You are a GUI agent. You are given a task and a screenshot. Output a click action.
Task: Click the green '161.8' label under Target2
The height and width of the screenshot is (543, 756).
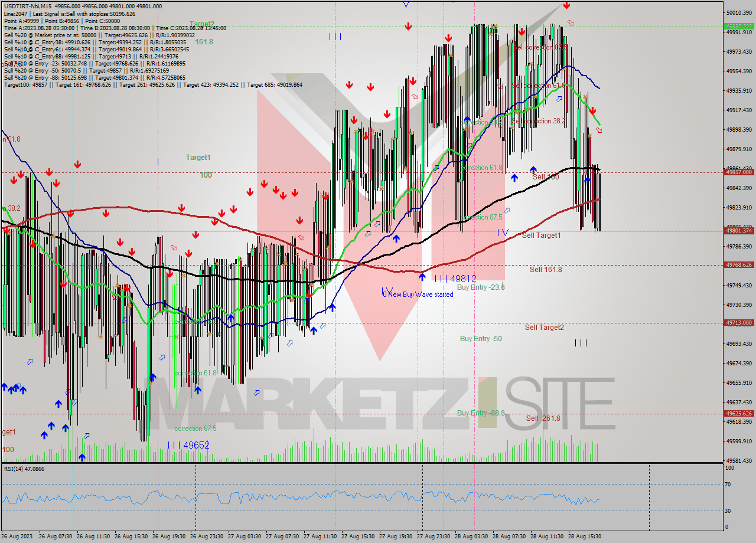(x=204, y=42)
